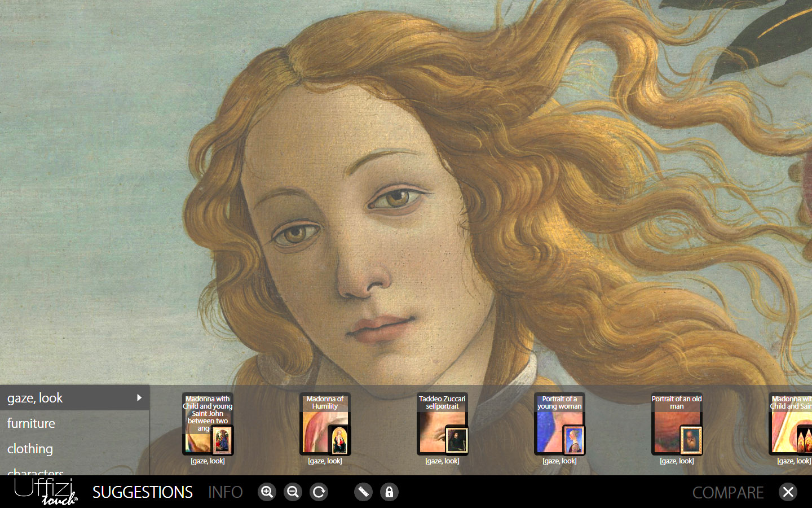Expand gaze, look with its arrow

coord(139,398)
